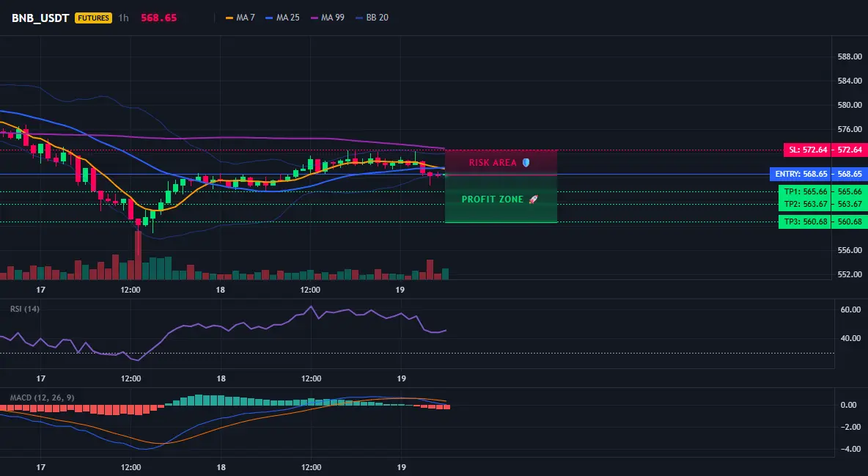The image size is (868, 476).
Task: Toggle the BB 20 indicator label
Action: tap(377, 18)
